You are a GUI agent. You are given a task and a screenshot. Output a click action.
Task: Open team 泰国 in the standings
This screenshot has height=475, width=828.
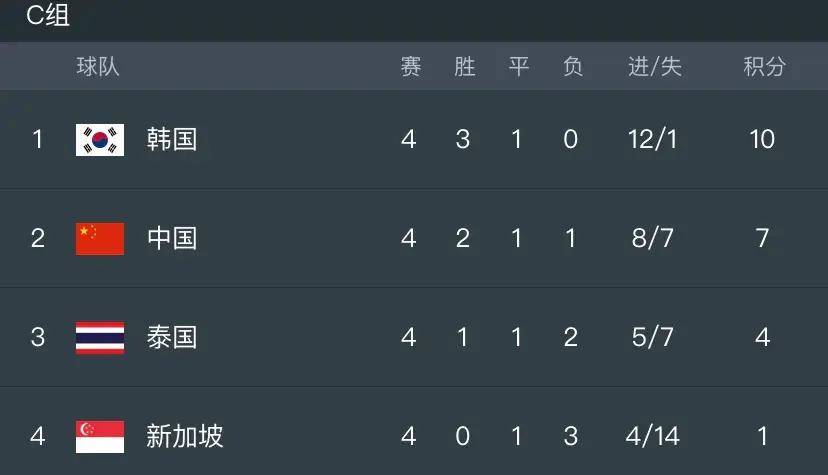pos(172,337)
